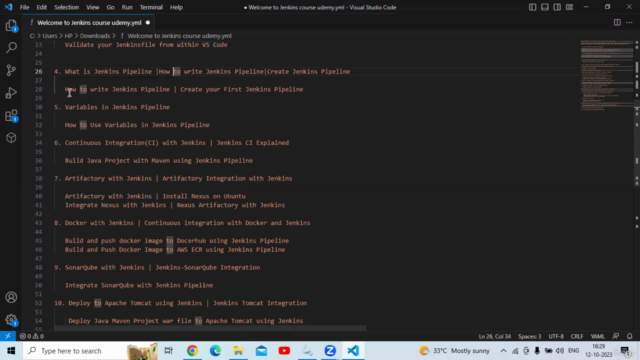Select the 'Welcome to Jenkins course udemy.yml' tab

pos(89,22)
